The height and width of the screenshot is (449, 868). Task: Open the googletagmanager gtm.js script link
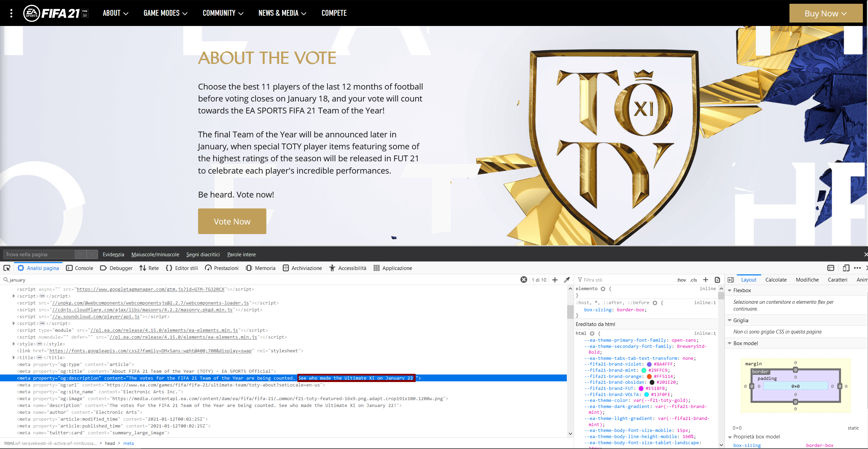[151, 289]
